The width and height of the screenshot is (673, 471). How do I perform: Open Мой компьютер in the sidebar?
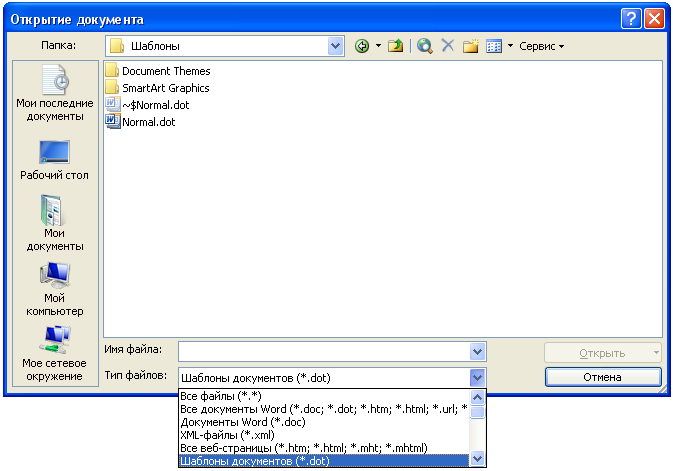55,289
